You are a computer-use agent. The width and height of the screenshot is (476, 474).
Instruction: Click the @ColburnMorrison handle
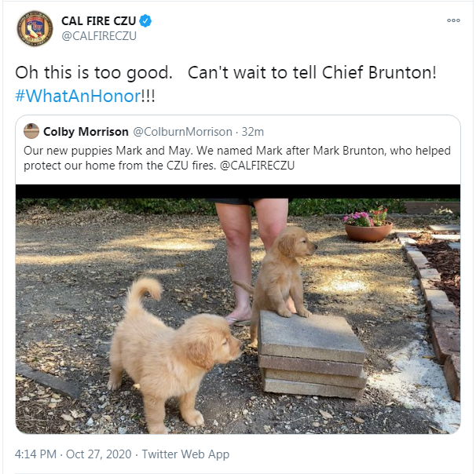pos(182,132)
